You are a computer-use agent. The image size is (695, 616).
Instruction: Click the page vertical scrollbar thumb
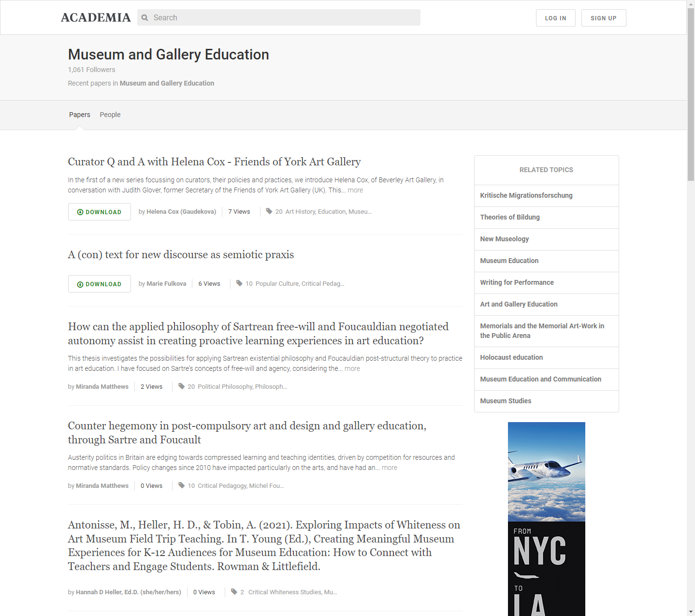pos(691,94)
